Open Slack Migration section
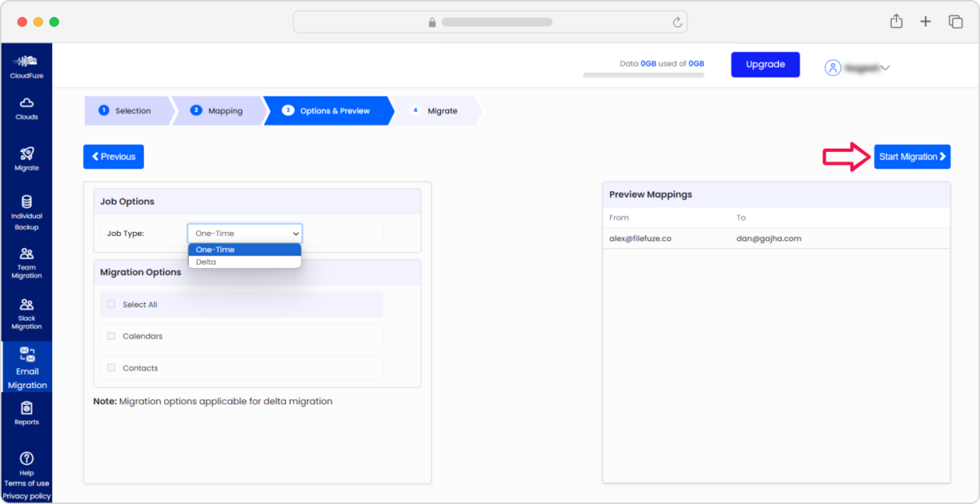This screenshot has width=980, height=504. pyautogui.click(x=26, y=314)
